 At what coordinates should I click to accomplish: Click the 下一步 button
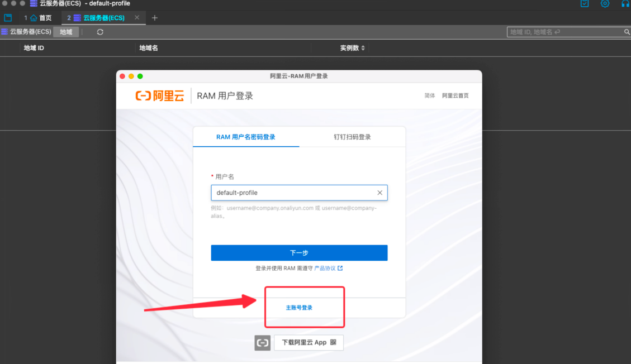(299, 253)
